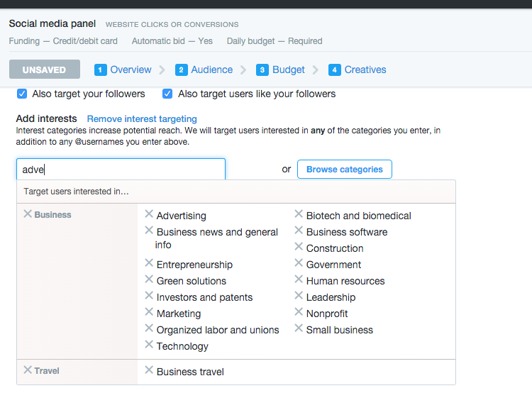This screenshot has height=393, width=532.
Task: Click the X icon next to Leadership
Action: [299, 296]
